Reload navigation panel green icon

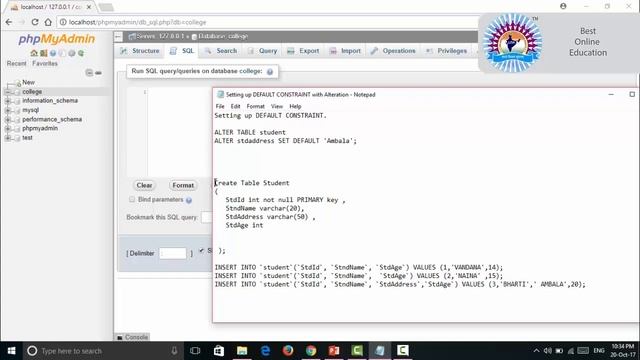coord(81,53)
